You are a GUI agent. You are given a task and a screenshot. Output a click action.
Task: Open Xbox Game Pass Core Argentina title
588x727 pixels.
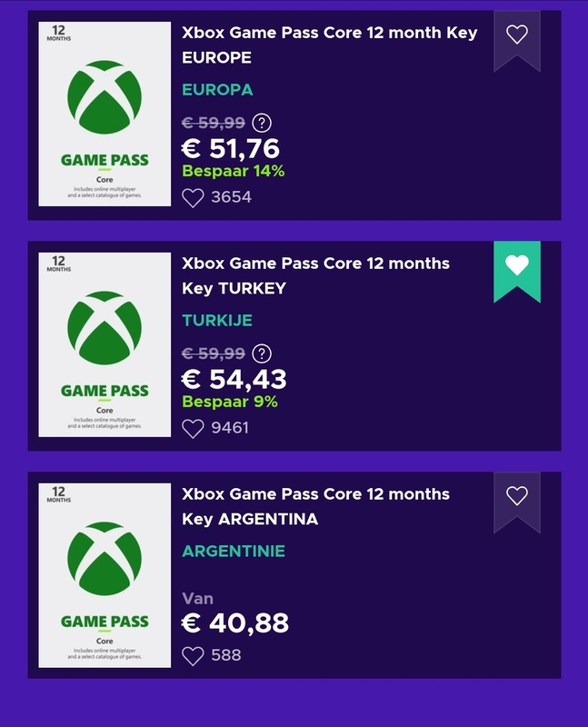tap(315, 506)
